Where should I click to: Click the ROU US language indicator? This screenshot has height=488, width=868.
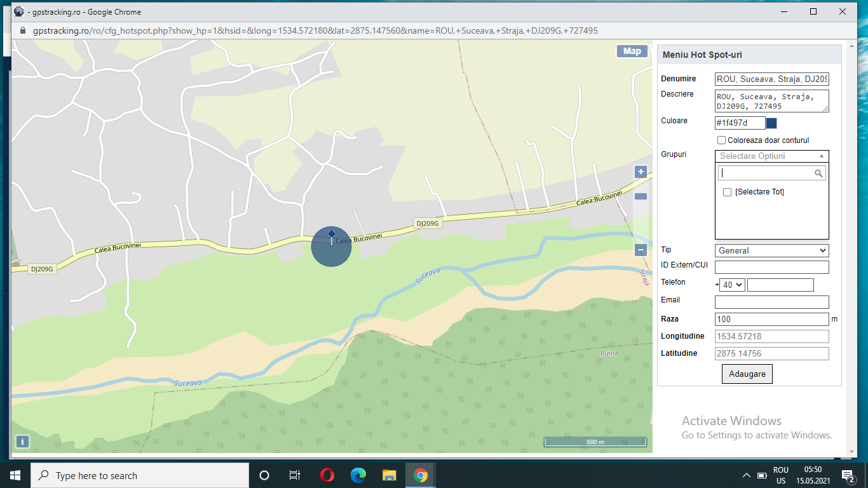[x=781, y=475]
